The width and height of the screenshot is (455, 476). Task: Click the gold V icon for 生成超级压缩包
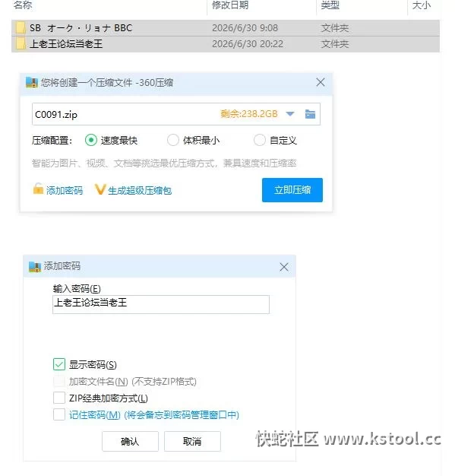click(x=100, y=190)
